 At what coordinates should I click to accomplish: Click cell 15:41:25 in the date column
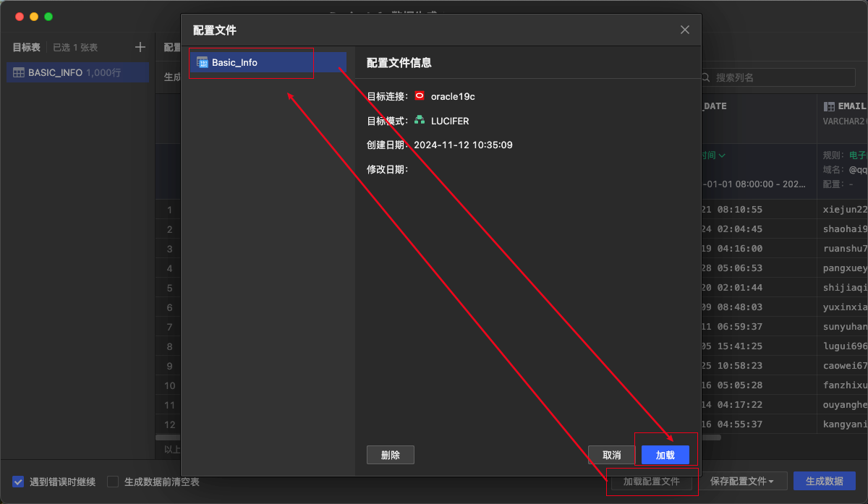(739, 346)
